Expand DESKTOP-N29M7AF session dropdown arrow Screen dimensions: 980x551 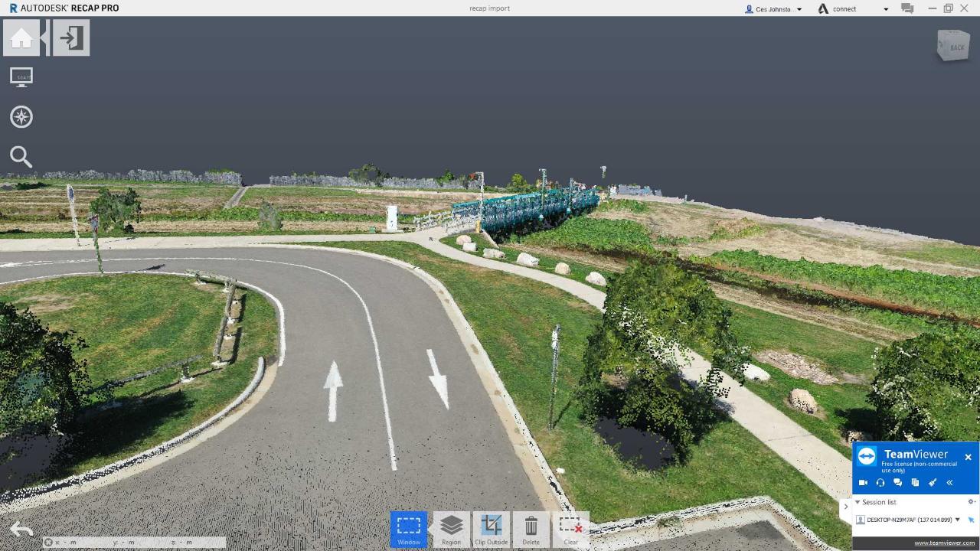[957, 520]
